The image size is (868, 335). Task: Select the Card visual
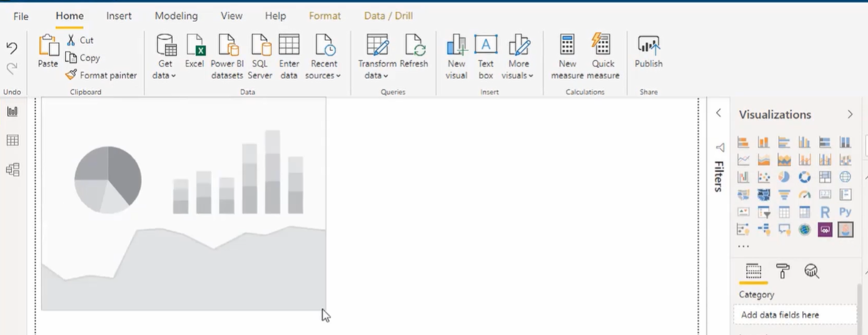[x=825, y=195]
